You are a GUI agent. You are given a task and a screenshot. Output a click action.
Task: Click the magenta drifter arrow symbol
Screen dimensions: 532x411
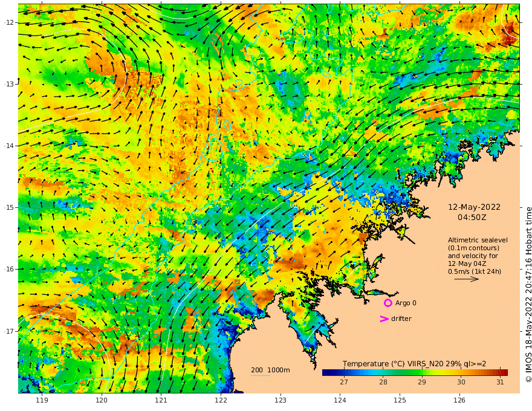tap(384, 319)
